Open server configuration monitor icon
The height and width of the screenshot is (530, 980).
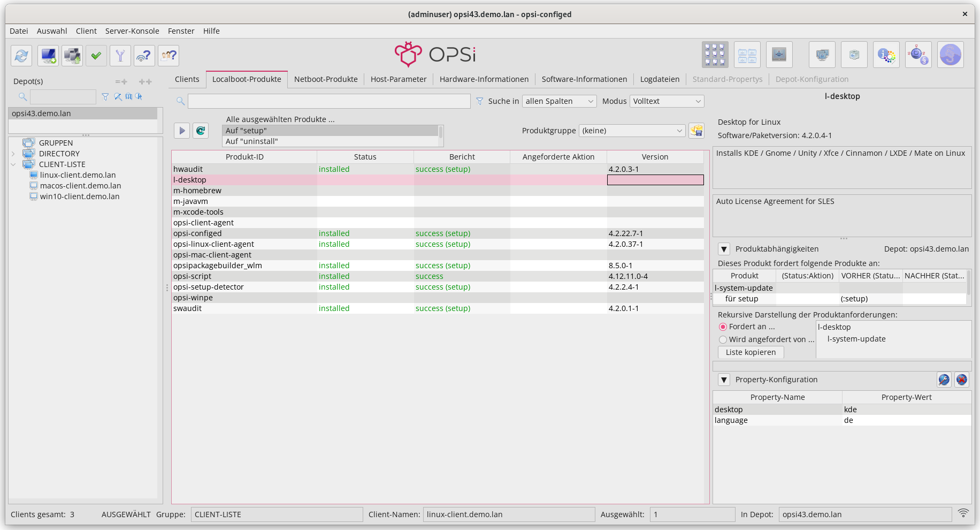click(x=779, y=55)
